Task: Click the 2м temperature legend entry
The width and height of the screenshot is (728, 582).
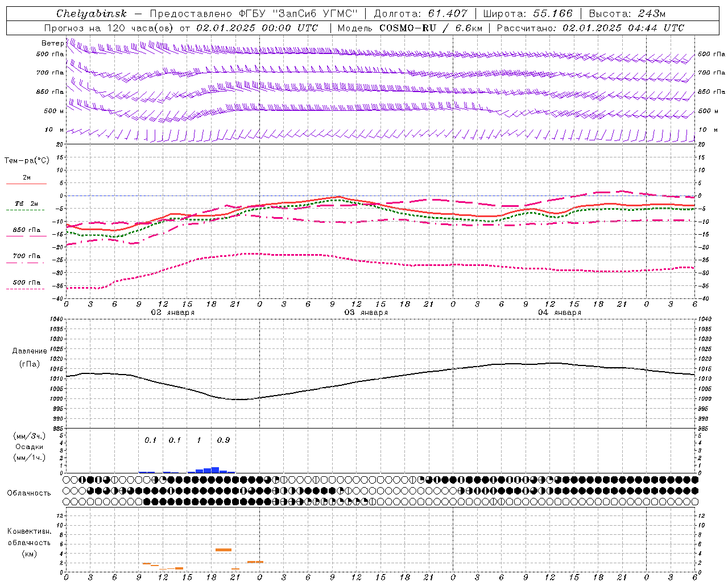Action: pos(27,178)
